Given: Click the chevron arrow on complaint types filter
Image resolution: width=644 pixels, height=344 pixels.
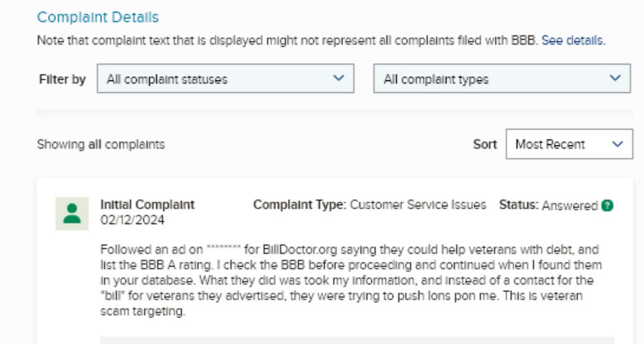Looking at the screenshot, I should 614,78.
